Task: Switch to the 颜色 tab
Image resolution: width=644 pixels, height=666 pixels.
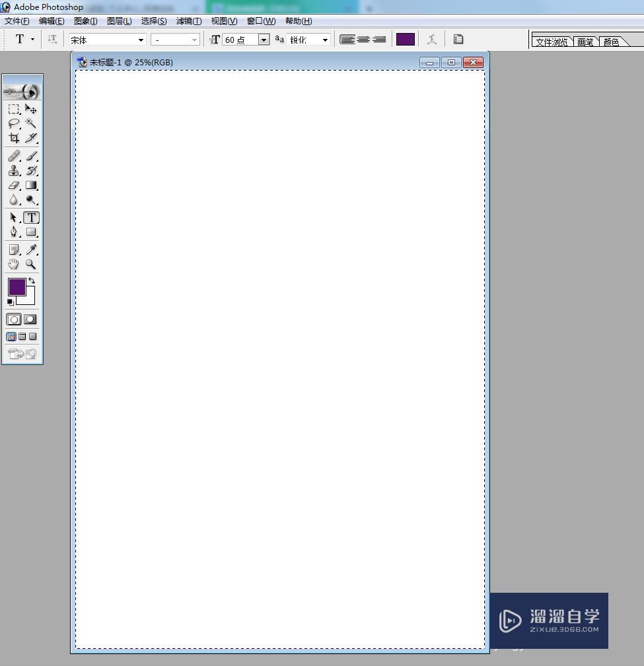Action: coord(611,42)
